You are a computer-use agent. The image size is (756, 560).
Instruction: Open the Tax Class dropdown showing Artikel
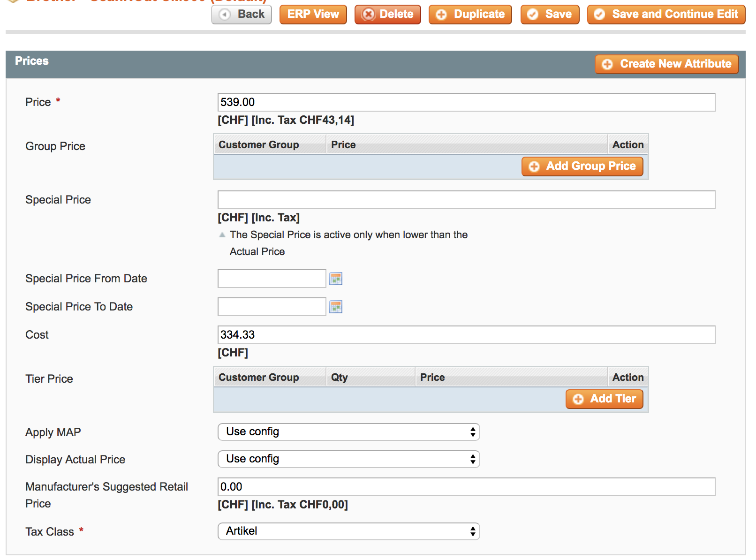point(348,531)
